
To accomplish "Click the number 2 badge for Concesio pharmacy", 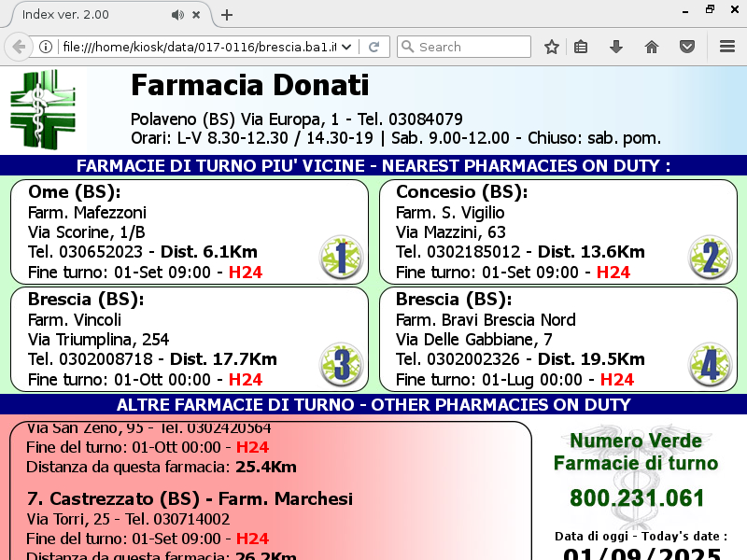I will [709, 258].
